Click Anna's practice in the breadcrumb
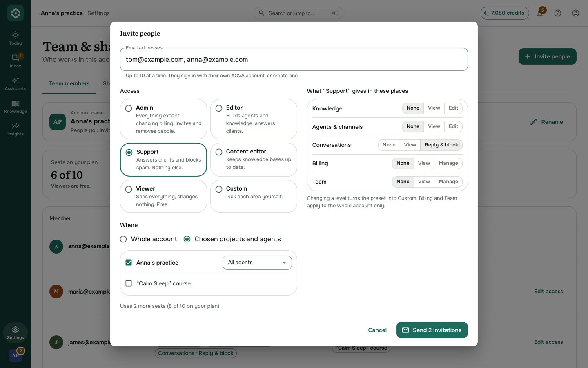588x368 pixels. 62,13
